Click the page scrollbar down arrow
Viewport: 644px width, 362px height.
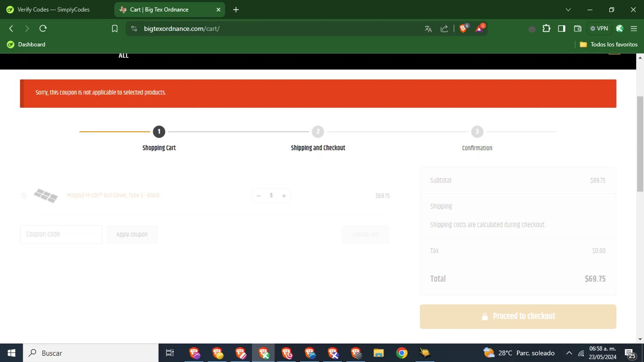tap(640, 339)
